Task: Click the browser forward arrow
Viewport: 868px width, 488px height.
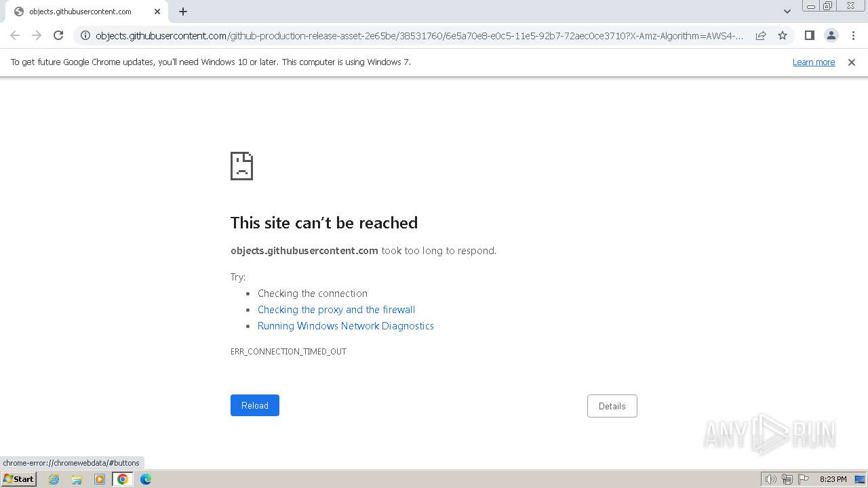Action: point(37,35)
